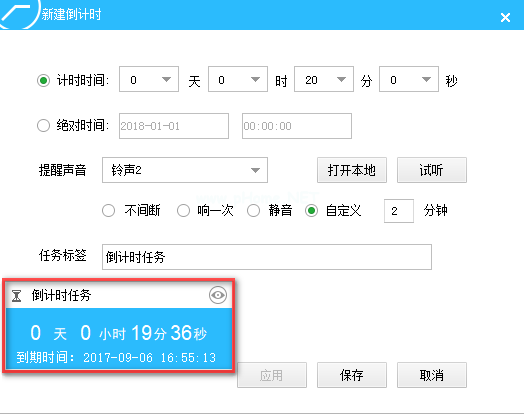Close the 新建倒计时 dialog
The height and width of the screenshot is (414, 524).
click(x=505, y=17)
